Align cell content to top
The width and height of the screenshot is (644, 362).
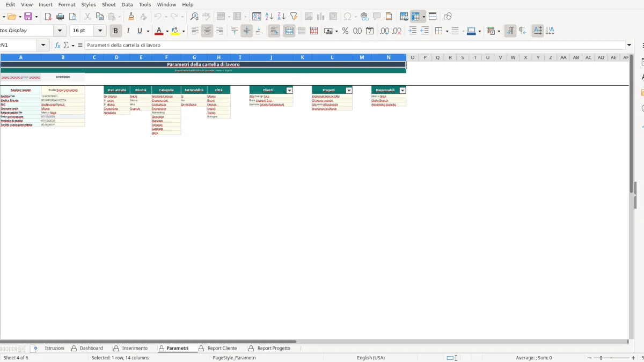pos(235,31)
